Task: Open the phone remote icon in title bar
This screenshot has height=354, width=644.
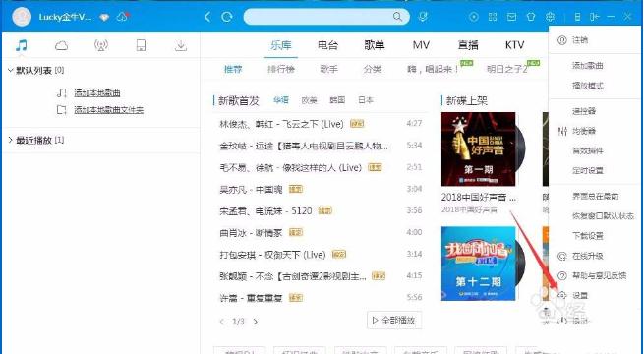Action: point(577,17)
